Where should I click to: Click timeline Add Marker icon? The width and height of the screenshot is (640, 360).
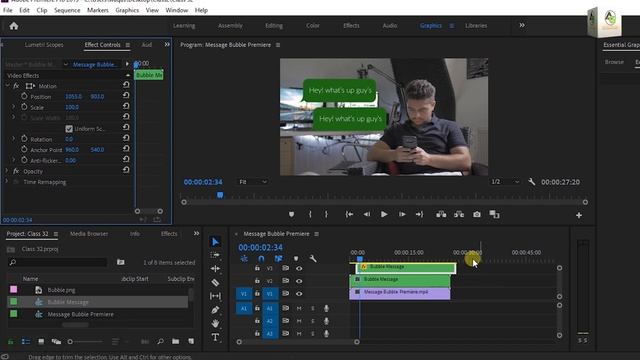(x=296, y=258)
